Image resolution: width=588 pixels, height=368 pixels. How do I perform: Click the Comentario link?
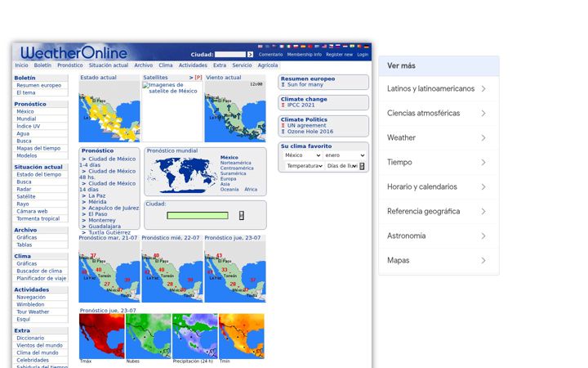click(270, 55)
